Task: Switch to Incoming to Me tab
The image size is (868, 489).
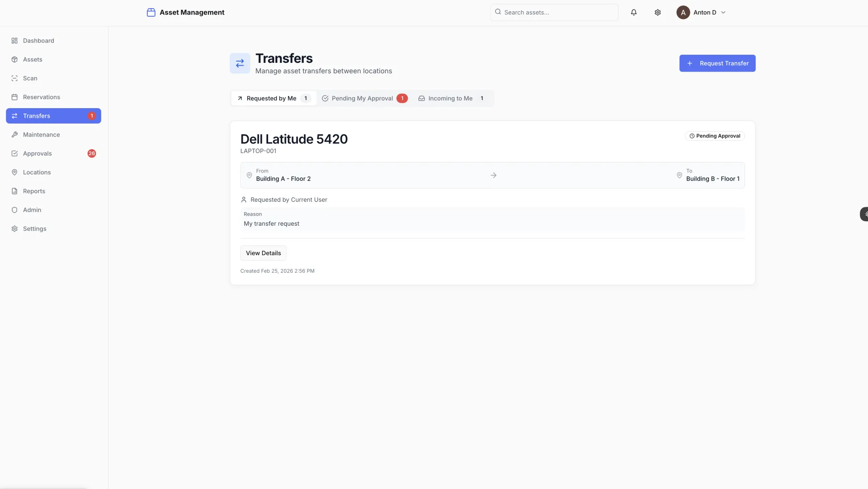Action: tap(451, 98)
